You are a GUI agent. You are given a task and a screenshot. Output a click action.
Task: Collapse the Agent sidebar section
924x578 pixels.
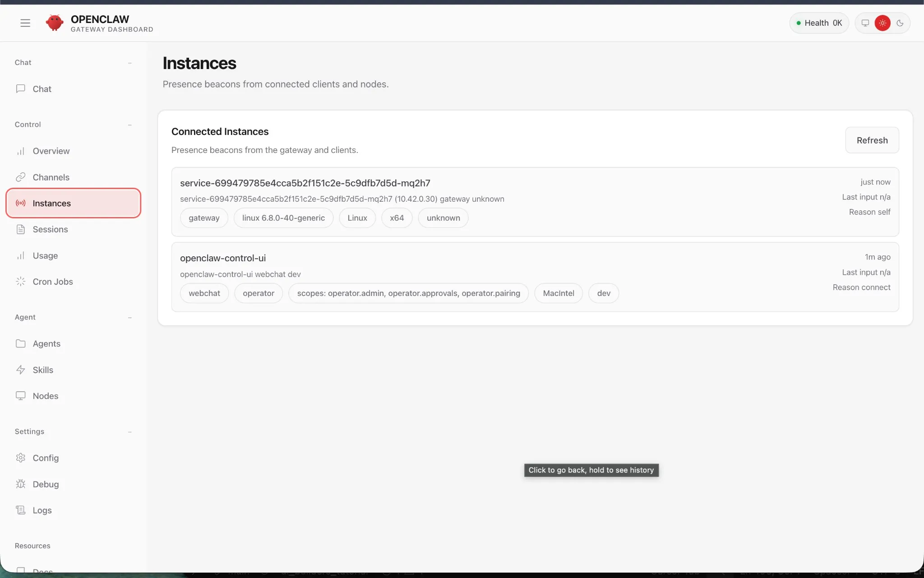[130, 318]
